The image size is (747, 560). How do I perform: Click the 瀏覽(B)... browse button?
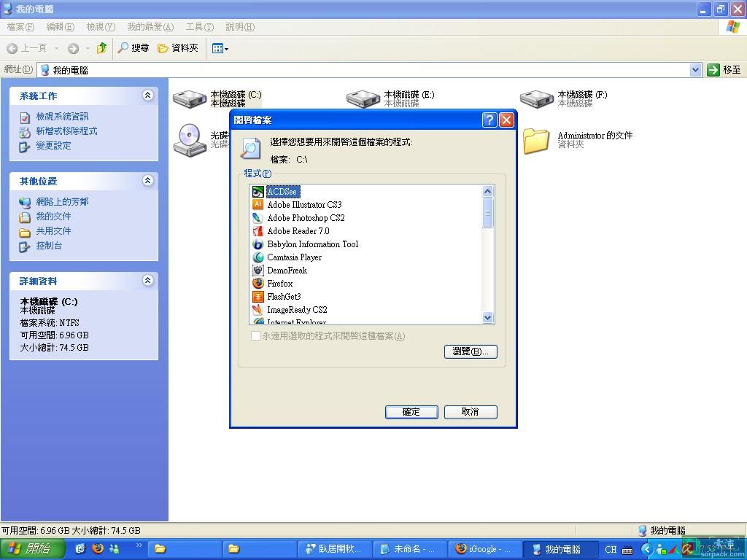click(x=470, y=351)
